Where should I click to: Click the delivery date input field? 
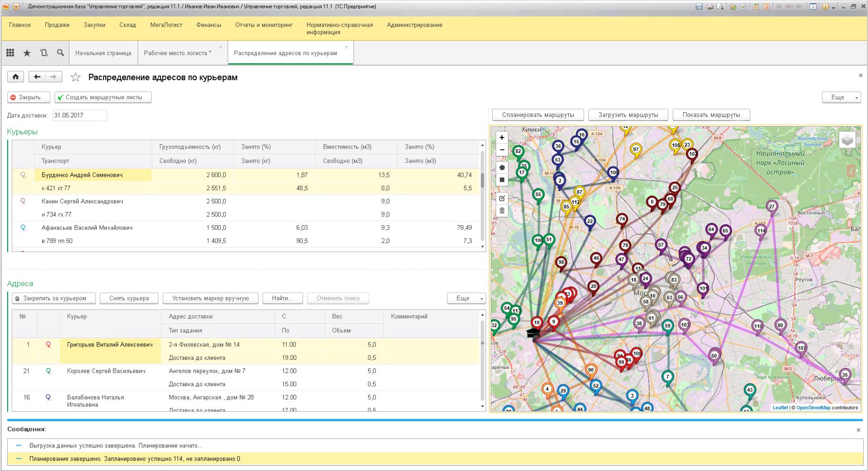coord(79,115)
